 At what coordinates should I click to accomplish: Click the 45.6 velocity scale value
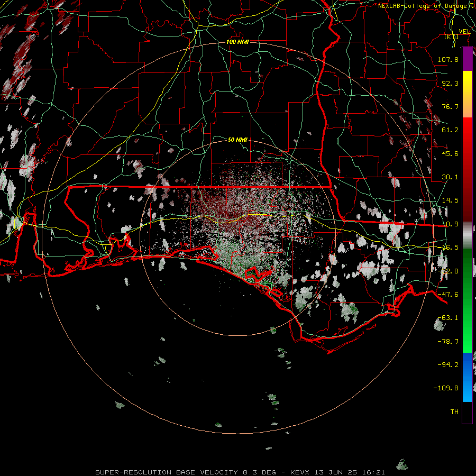450,153
